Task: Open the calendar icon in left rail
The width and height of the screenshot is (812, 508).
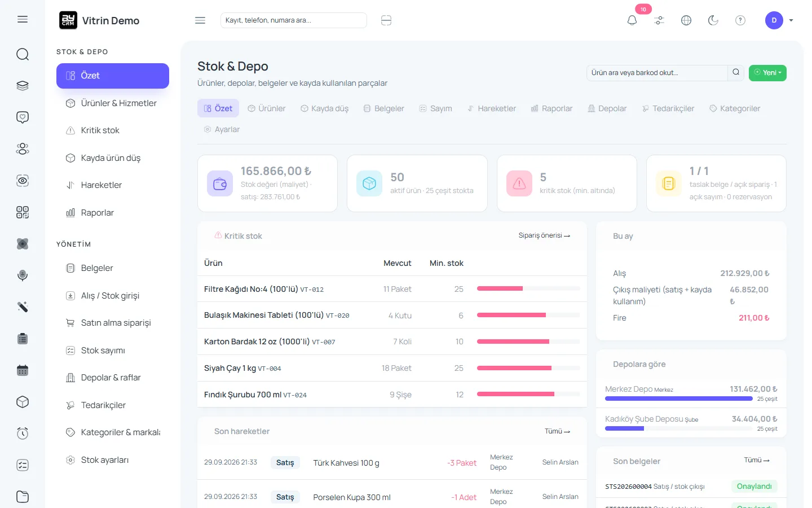Action: pos(23,370)
